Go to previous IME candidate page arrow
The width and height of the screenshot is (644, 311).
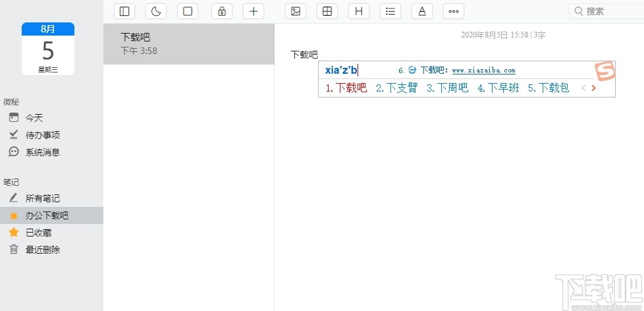tap(583, 88)
